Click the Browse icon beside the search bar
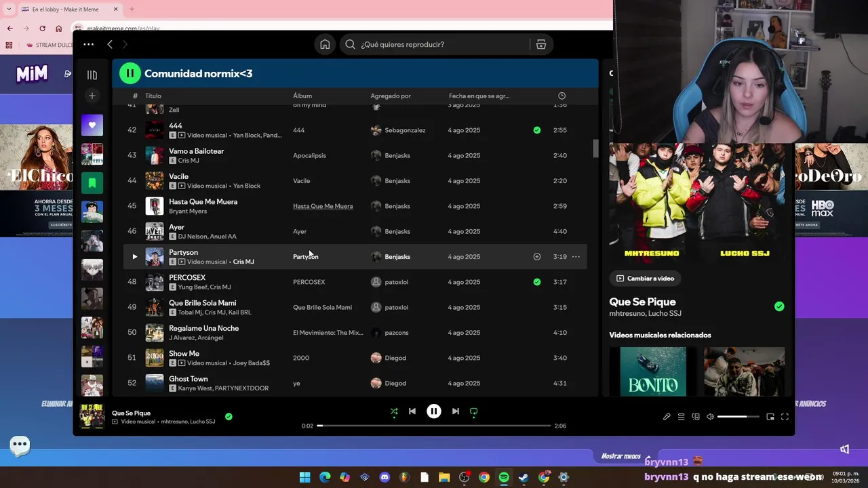 tap(540, 44)
